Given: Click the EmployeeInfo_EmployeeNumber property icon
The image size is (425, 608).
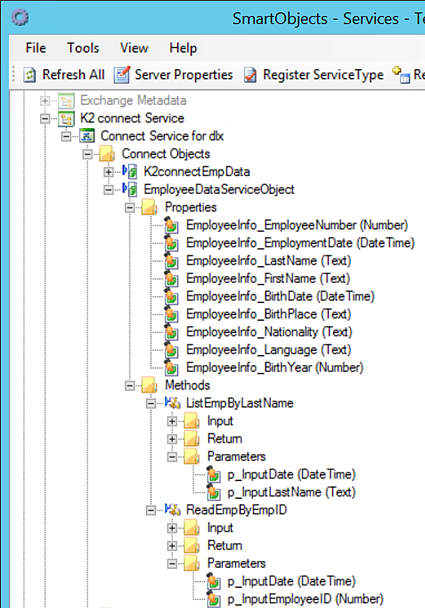Looking at the screenshot, I should 171,225.
